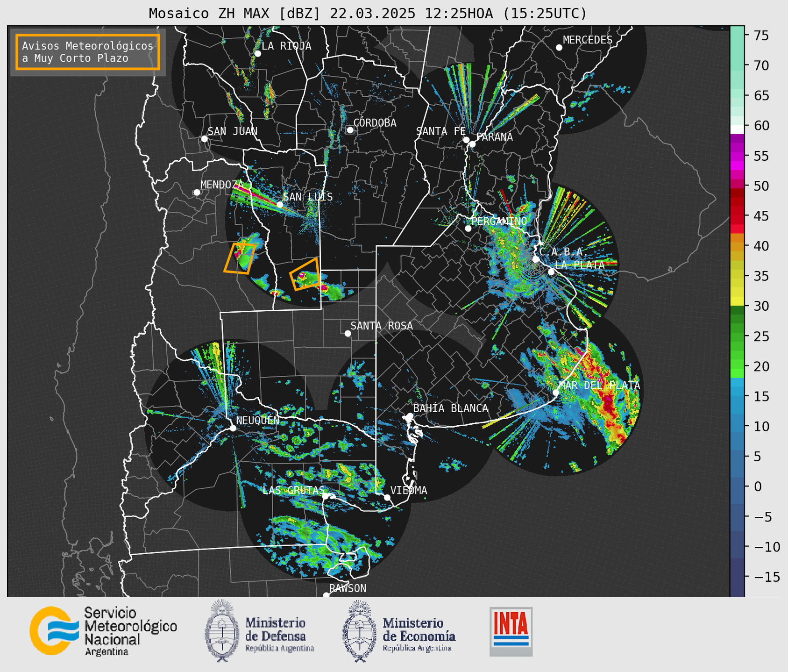Select the NEUQUÉN city label

(x=258, y=420)
